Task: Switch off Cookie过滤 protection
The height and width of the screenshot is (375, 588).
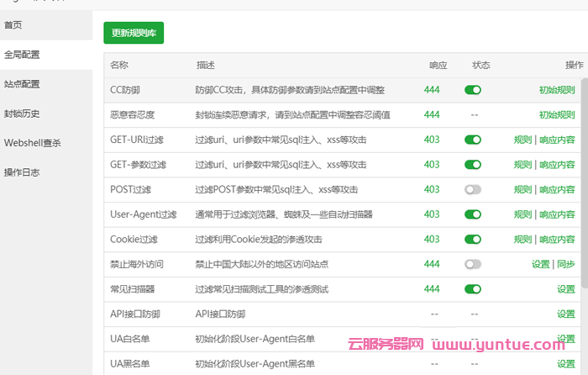Action: [x=473, y=240]
